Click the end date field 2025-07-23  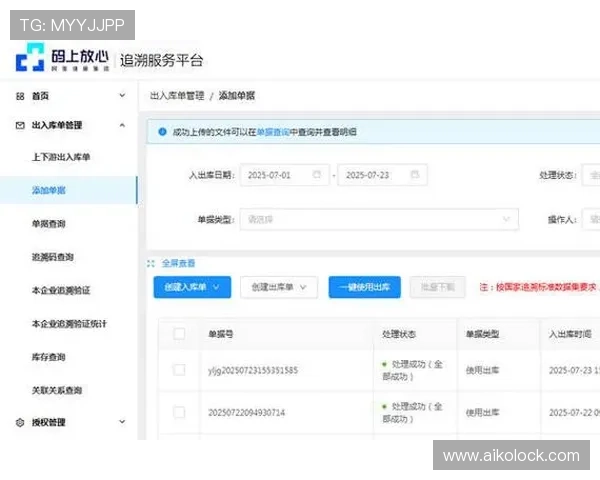pos(383,175)
